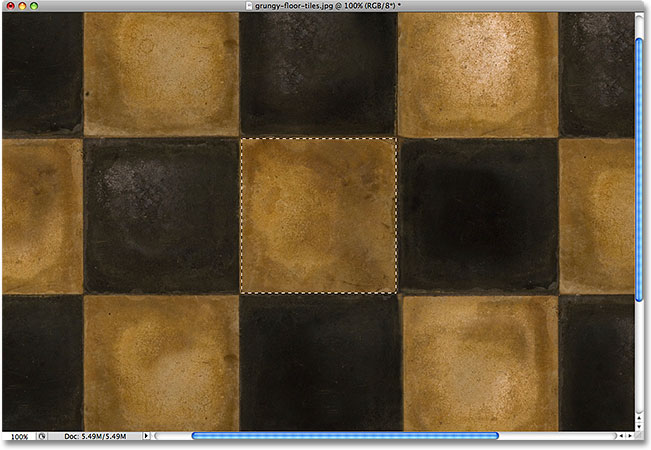651x450 pixels.
Task: Click the tan tile diagonally below-right of selection
Action: (x=478, y=362)
